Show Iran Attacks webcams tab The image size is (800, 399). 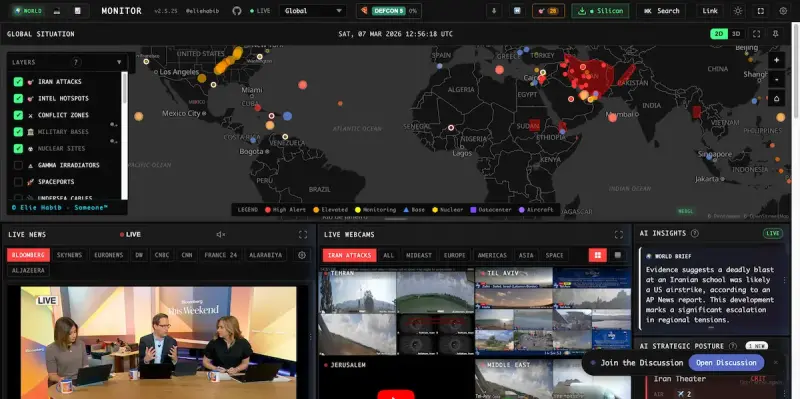(x=349, y=255)
